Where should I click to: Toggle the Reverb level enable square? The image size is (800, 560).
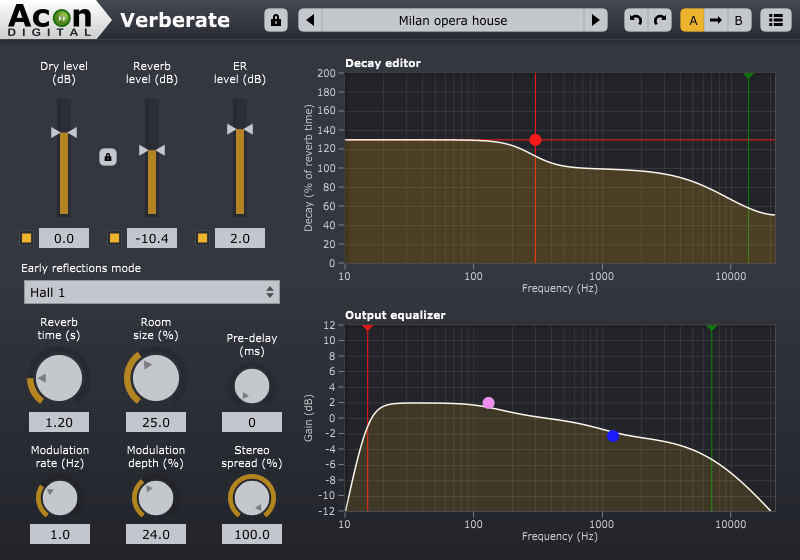click(x=114, y=238)
